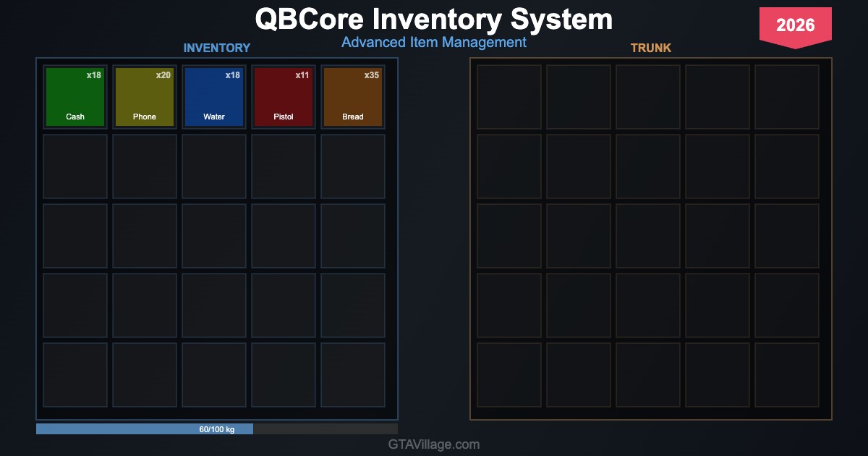This screenshot has width=868, height=456.
Task: Open the GTAVillage.com link
Action: click(434, 444)
